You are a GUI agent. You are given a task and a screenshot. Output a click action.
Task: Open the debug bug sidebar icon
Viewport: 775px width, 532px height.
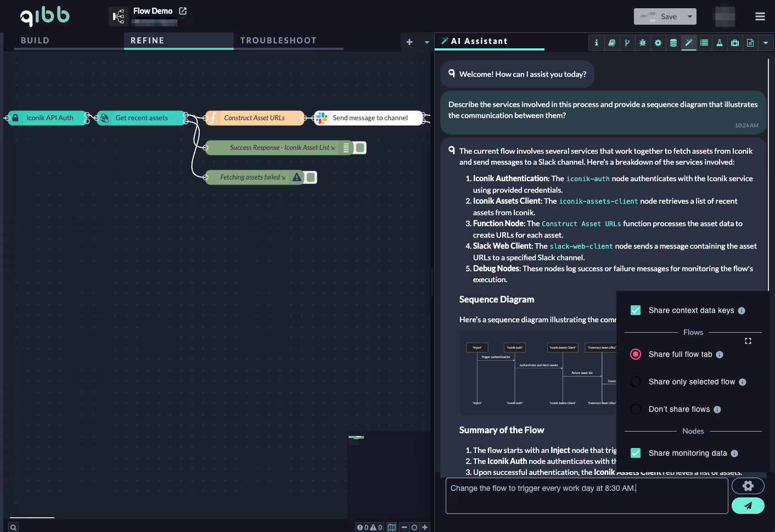click(x=642, y=43)
